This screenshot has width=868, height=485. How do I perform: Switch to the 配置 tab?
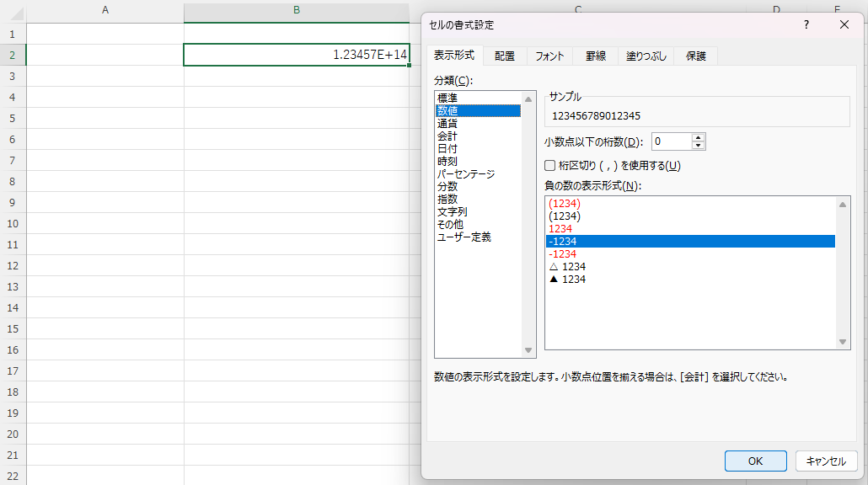pyautogui.click(x=504, y=56)
